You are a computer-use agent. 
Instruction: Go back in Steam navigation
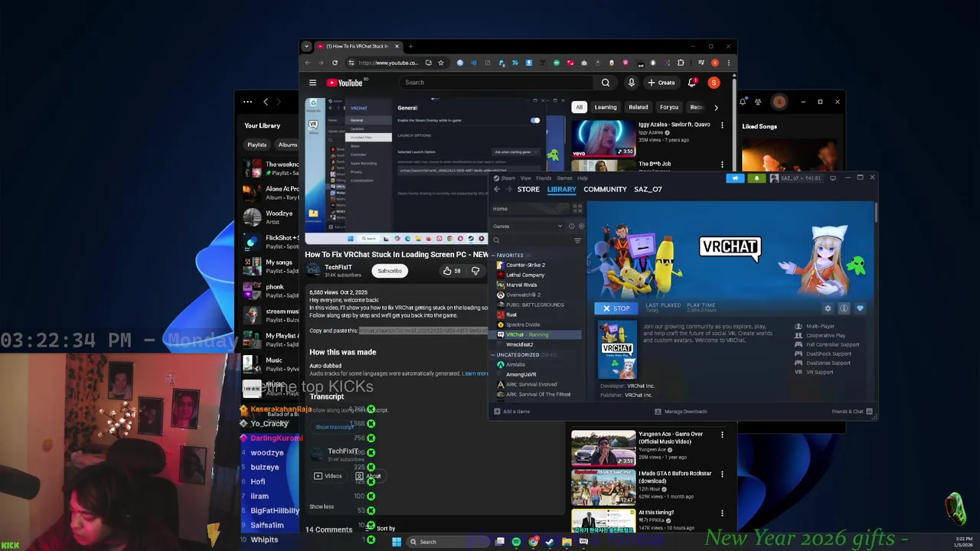(x=496, y=189)
